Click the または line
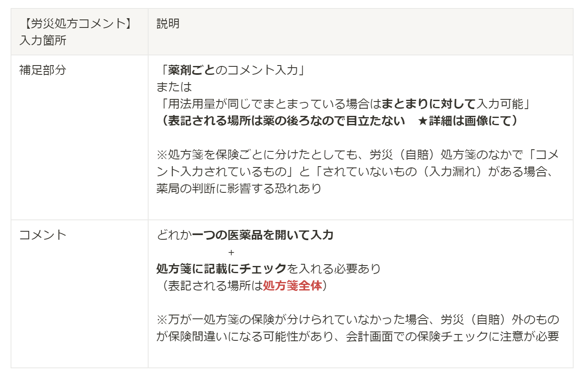Viewport: 588px width, 378px height. click(x=174, y=87)
